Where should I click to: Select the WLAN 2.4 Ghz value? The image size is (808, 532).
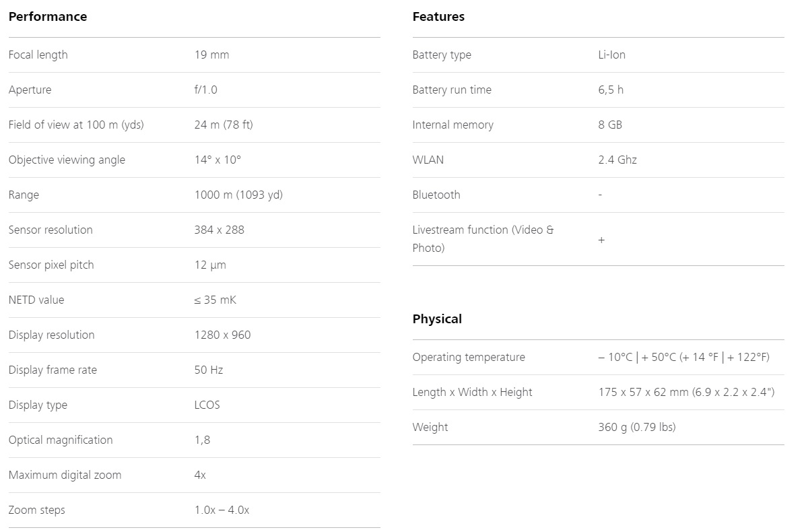point(617,160)
